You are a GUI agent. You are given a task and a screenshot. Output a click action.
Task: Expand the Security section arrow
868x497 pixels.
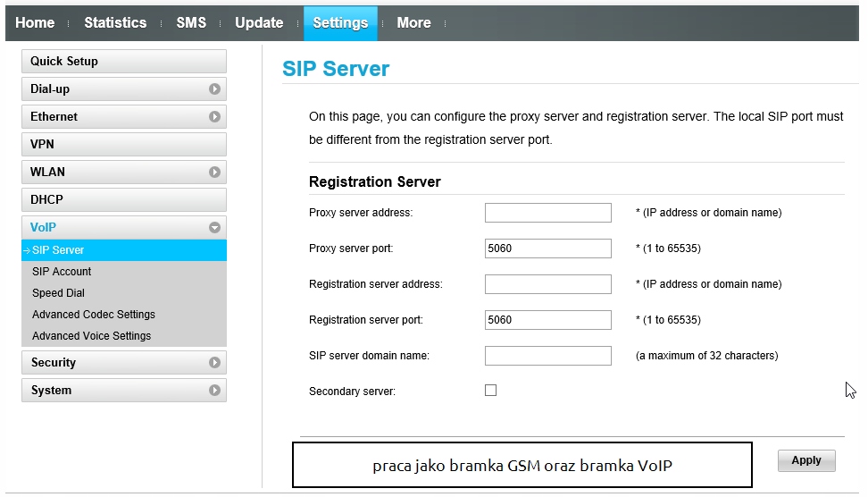pos(214,363)
